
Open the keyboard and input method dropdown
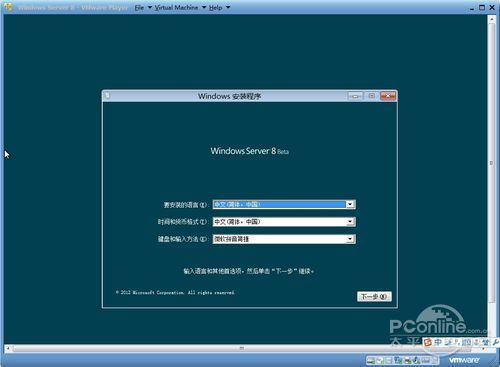click(284, 239)
